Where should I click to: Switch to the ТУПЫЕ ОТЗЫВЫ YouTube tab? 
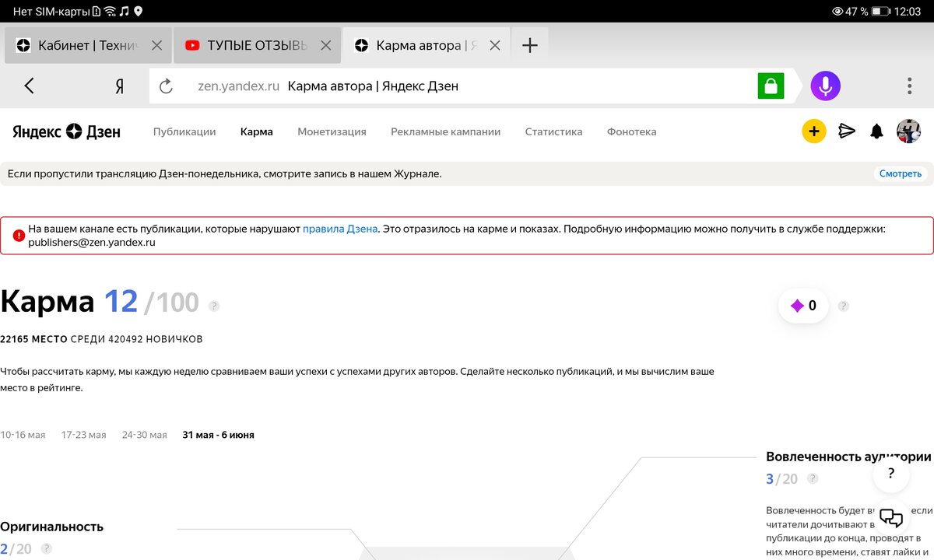pyautogui.click(x=257, y=46)
